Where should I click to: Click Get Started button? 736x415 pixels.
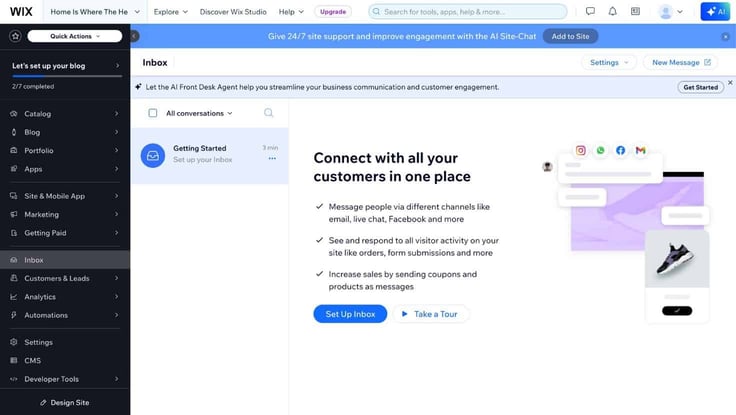(700, 87)
